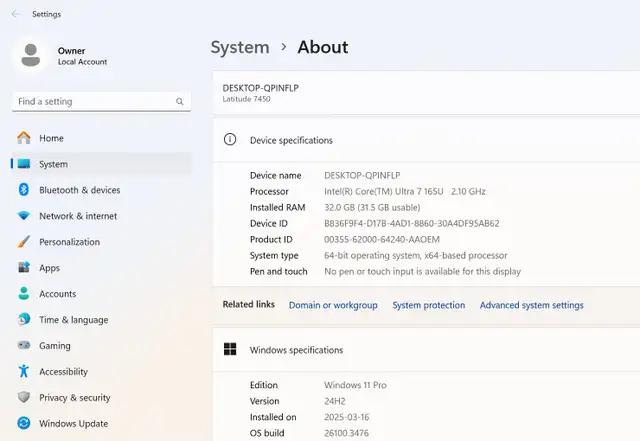Open Windows Update settings
The width and height of the screenshot is (640, 441).
(x=101, y=423)
